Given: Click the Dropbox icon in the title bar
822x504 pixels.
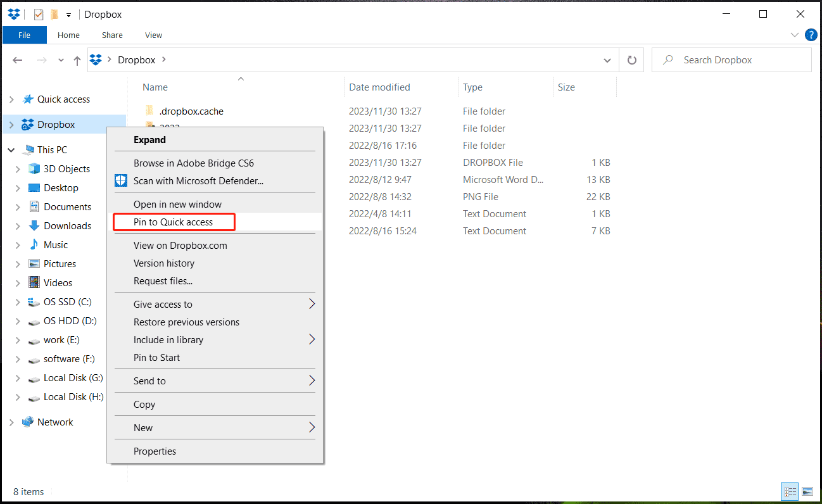Looking at the screenshot, I should click(x=14, y=14).
